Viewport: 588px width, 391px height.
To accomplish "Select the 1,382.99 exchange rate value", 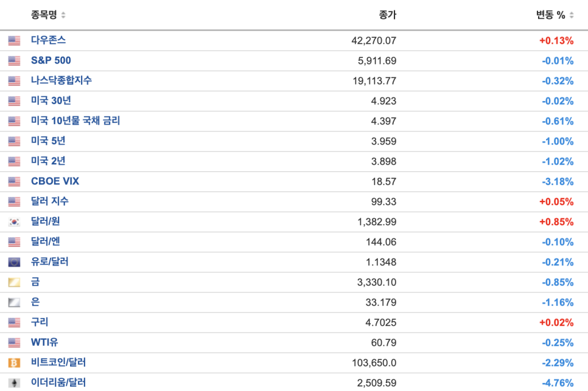I will coord(377,222).
